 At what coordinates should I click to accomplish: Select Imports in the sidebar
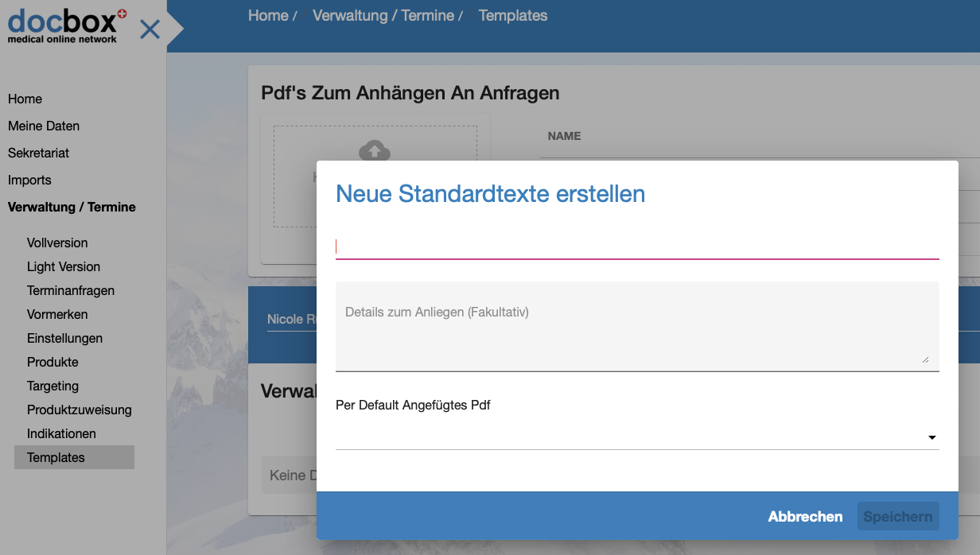coord(29,180)
